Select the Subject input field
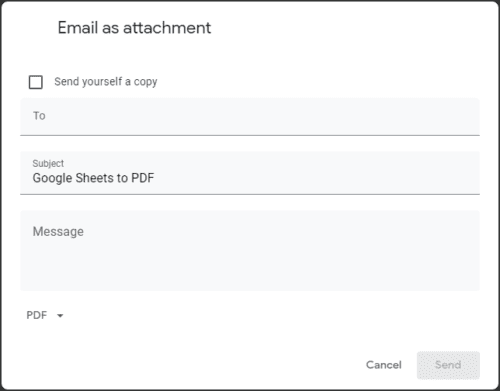This screenshot has width=500, height=391. pyautogui.click(x=250, y=173)
